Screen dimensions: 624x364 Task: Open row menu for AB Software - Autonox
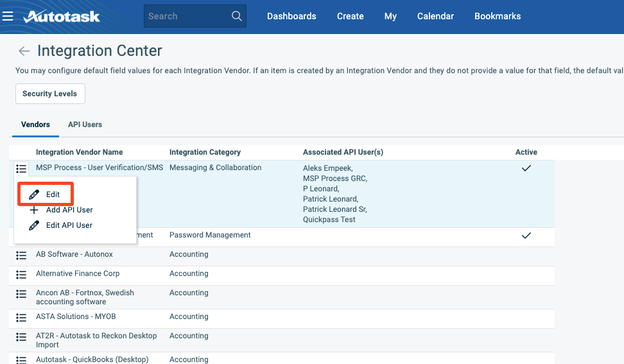coord(21,256)
